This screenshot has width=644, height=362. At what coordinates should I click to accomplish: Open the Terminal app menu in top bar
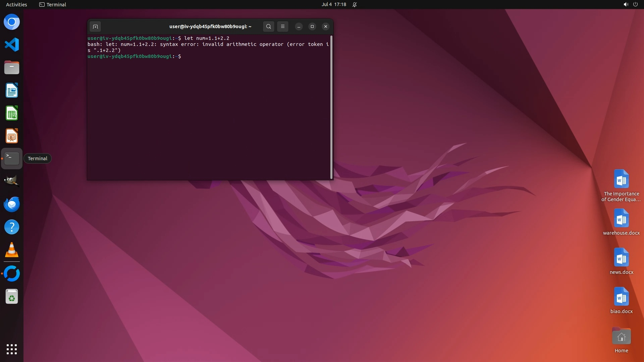pos(53,4)
